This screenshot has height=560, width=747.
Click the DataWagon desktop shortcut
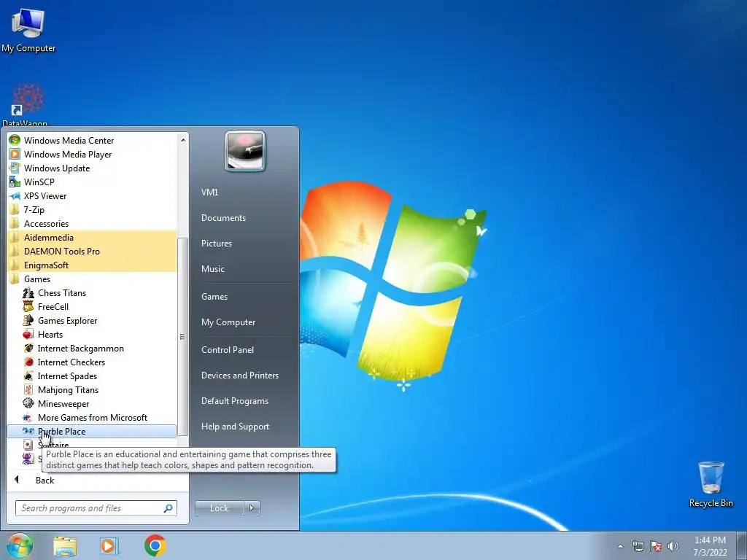tap(27, 104)
